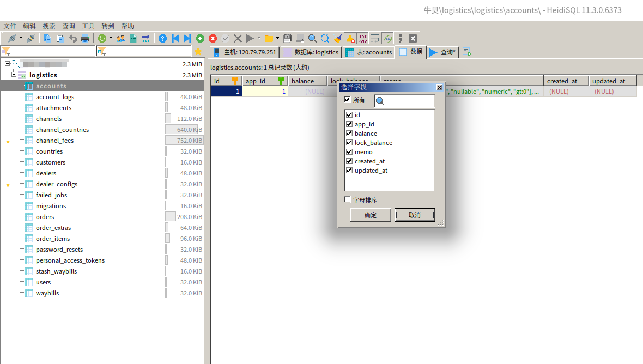
Task: Go to last row icon
Action: point(187,39)
